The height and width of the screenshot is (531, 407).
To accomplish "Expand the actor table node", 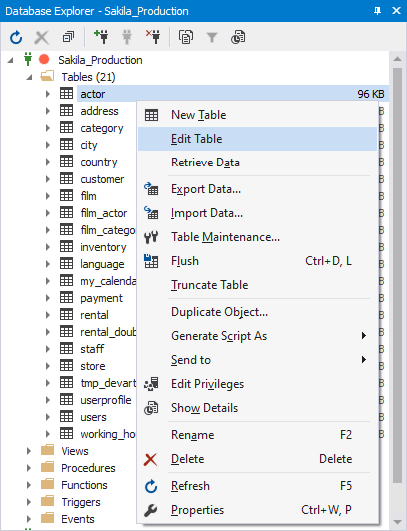I will pyautogui.click(x=48, y=94).
